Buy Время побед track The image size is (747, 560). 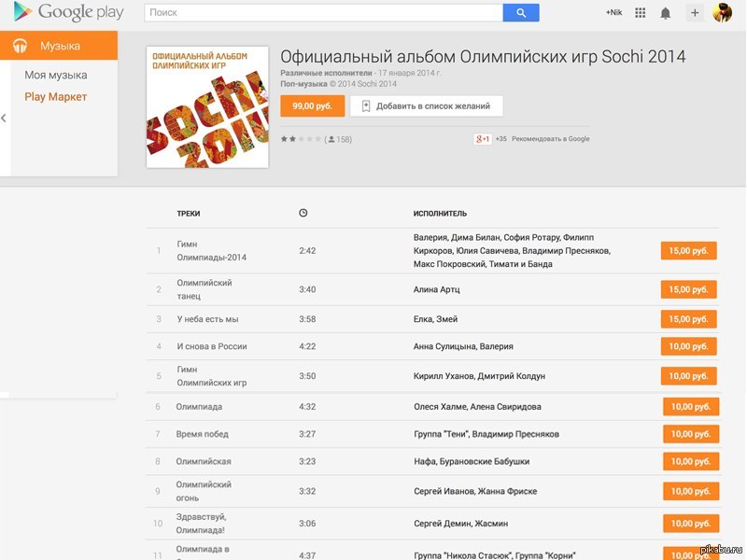[691, 434]
